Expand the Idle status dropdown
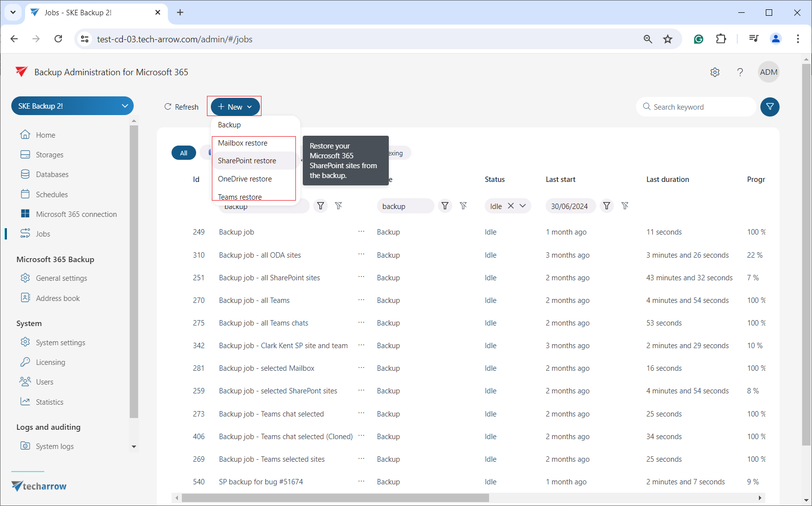The image size is (812, 506). point(523,206)
